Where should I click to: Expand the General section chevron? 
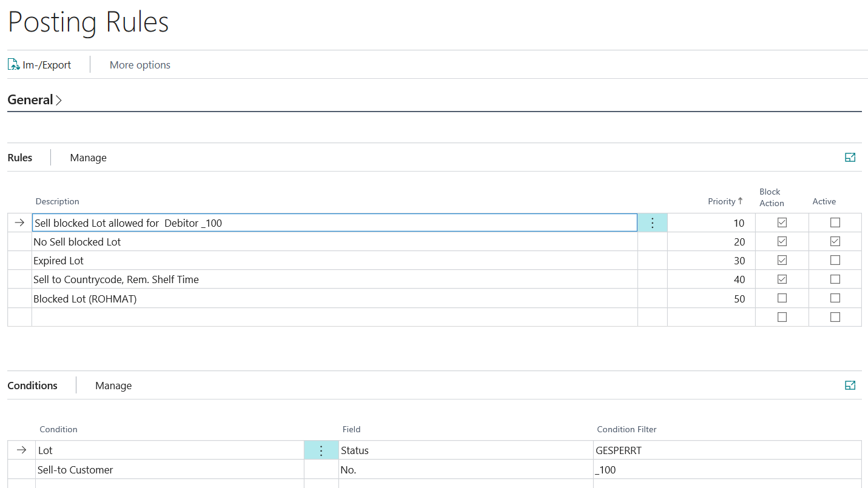59,100
